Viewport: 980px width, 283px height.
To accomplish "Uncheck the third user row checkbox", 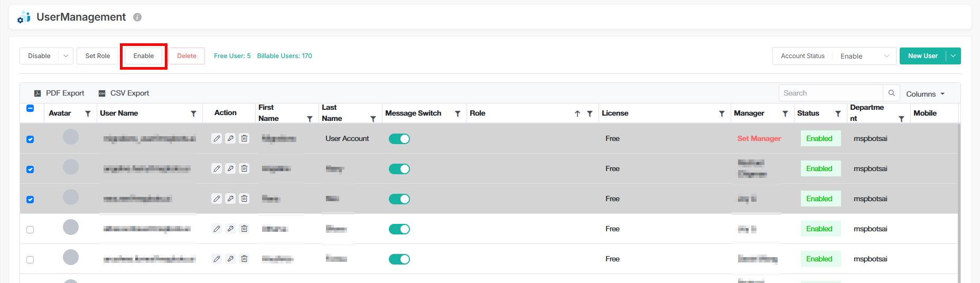I will pos(30,200).
